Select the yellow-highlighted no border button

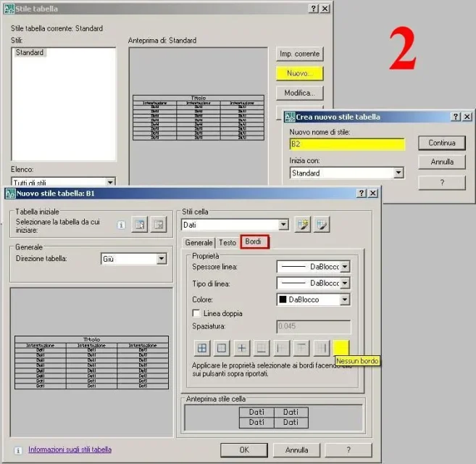coord(341,348)
